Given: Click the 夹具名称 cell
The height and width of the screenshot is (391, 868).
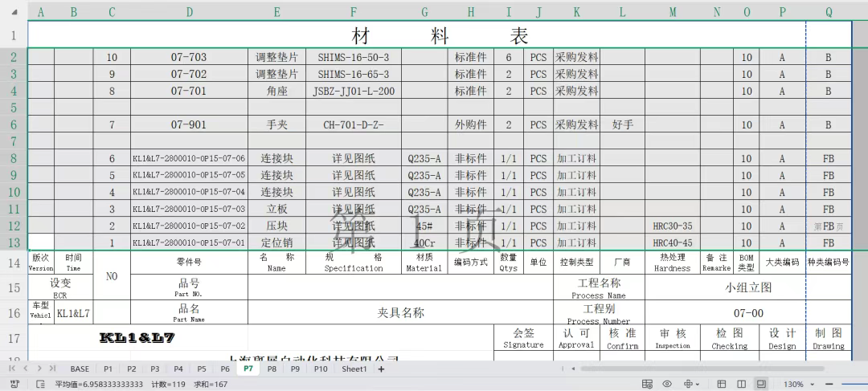Looking at the screenshot, I should pos(401,313).
